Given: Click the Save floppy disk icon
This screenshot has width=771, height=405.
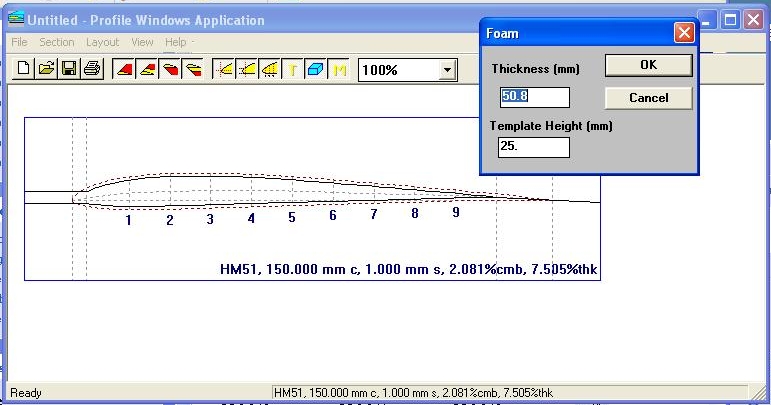Looking at the screenshot, I should point(69,70).
